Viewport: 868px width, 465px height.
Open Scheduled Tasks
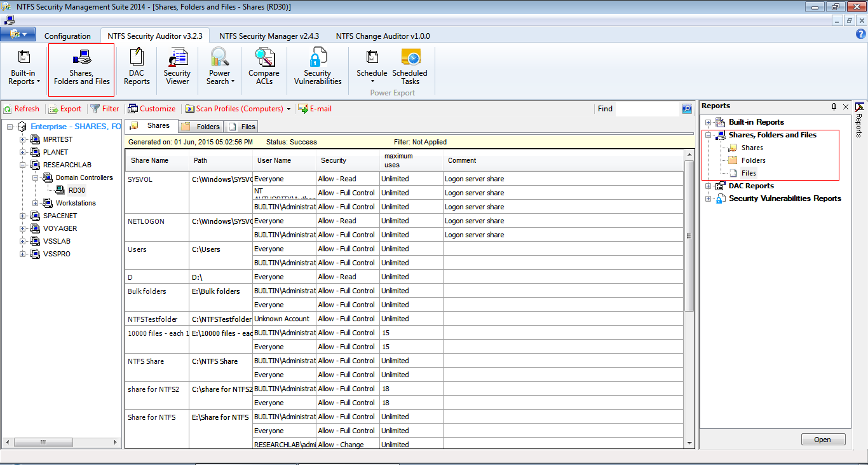[x=410, y=67]
